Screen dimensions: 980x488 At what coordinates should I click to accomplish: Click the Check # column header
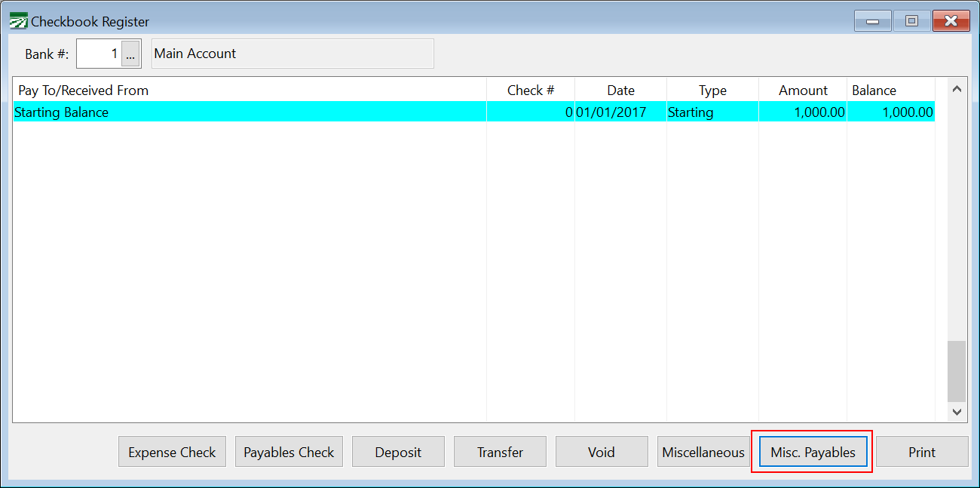click(530, 90)
